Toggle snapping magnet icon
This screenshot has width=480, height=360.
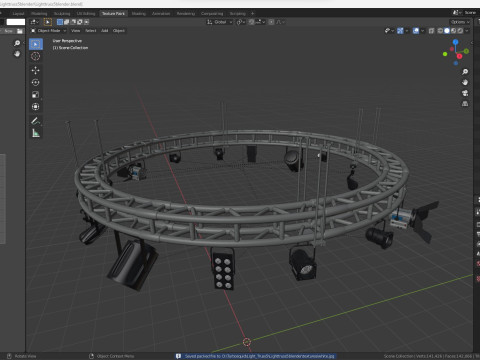pos(252,22)
